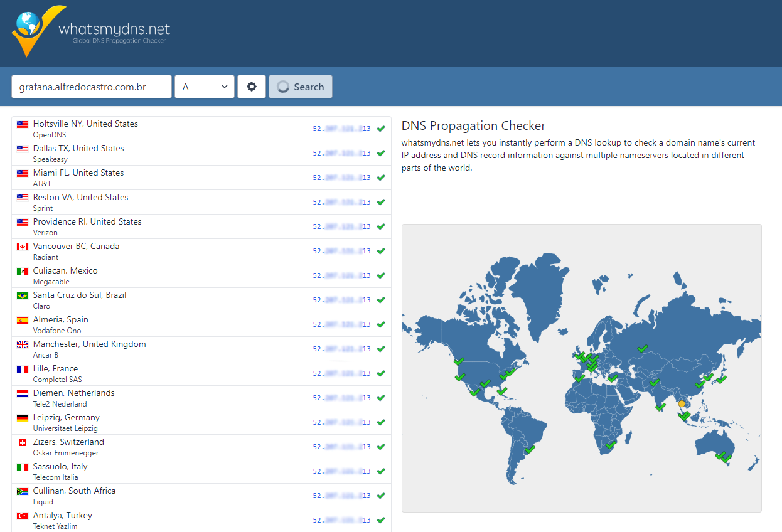
Task: Click the "DNS Propagation Checker" heading
Action: tap(474, 126)
